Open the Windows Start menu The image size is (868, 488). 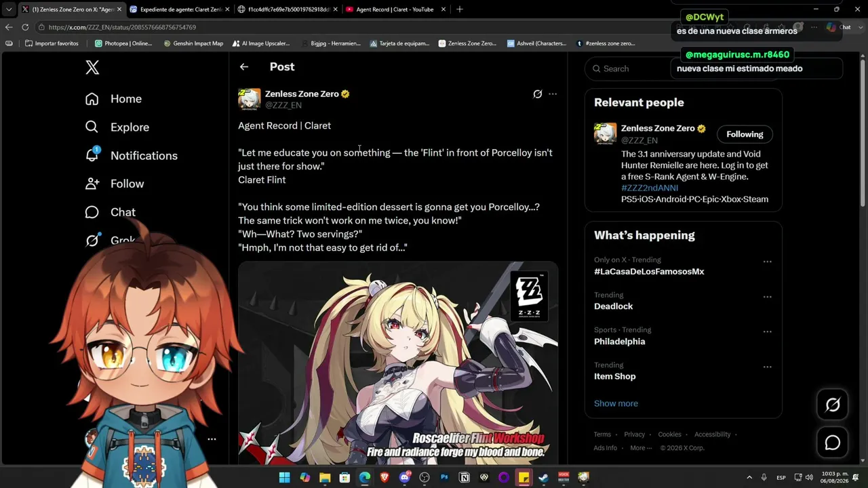pos(284,477)
